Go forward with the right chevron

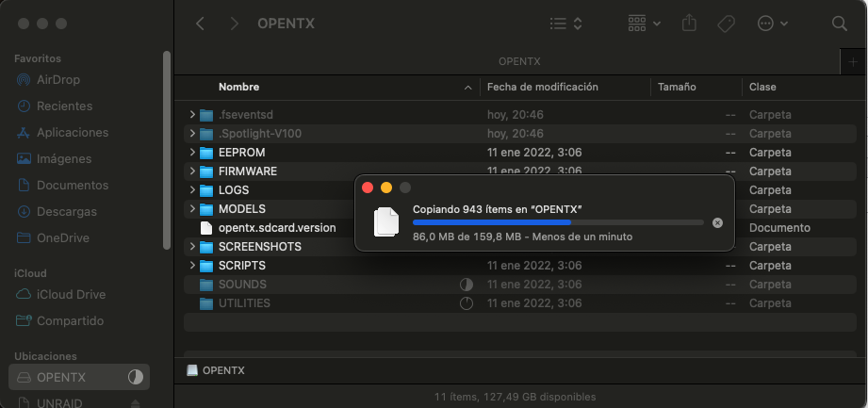click(235, 24)
